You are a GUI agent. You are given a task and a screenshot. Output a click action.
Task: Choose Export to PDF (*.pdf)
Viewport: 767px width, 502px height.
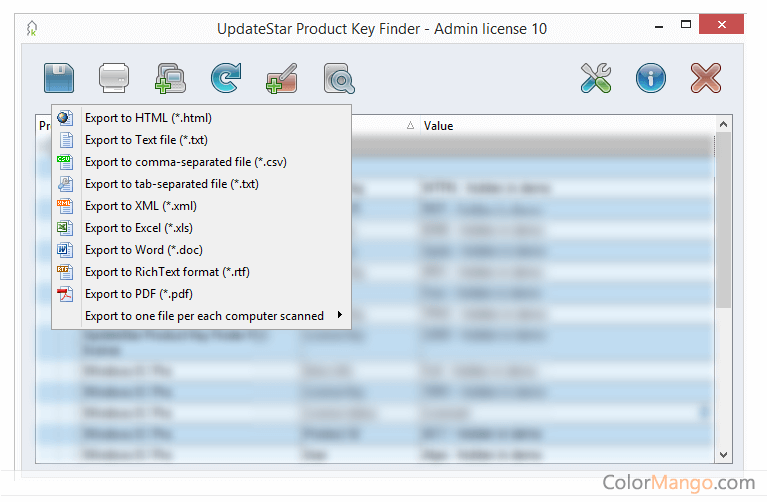tap(138, 294)
